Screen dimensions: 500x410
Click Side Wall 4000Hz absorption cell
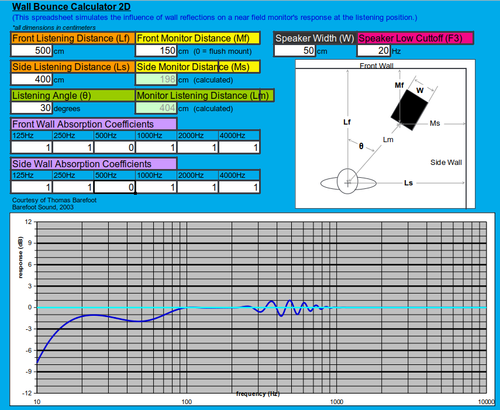click(x=239, y=187)
